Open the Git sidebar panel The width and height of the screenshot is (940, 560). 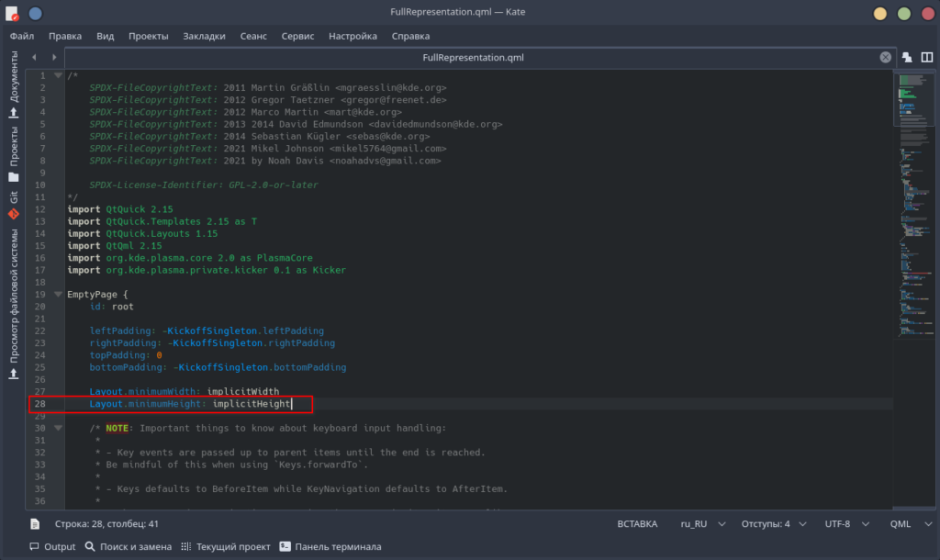[13, 205]
